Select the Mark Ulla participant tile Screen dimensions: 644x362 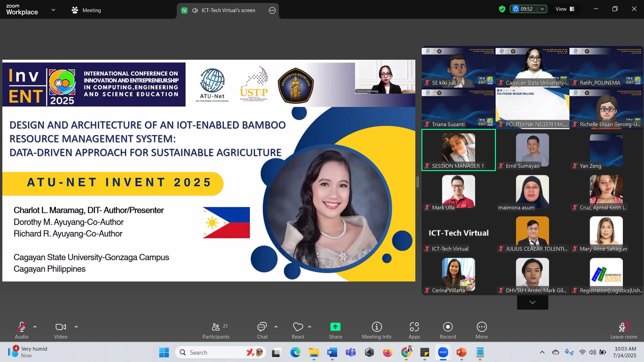459,192
